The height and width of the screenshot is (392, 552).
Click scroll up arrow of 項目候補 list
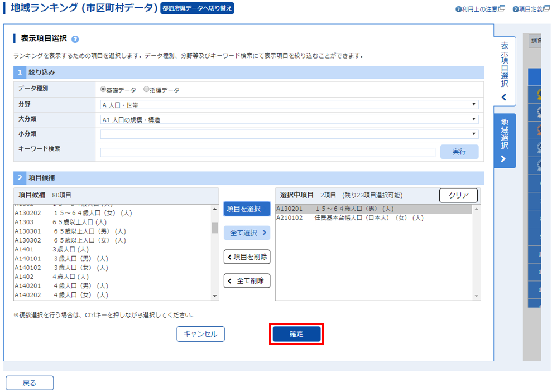pos(215,209)
